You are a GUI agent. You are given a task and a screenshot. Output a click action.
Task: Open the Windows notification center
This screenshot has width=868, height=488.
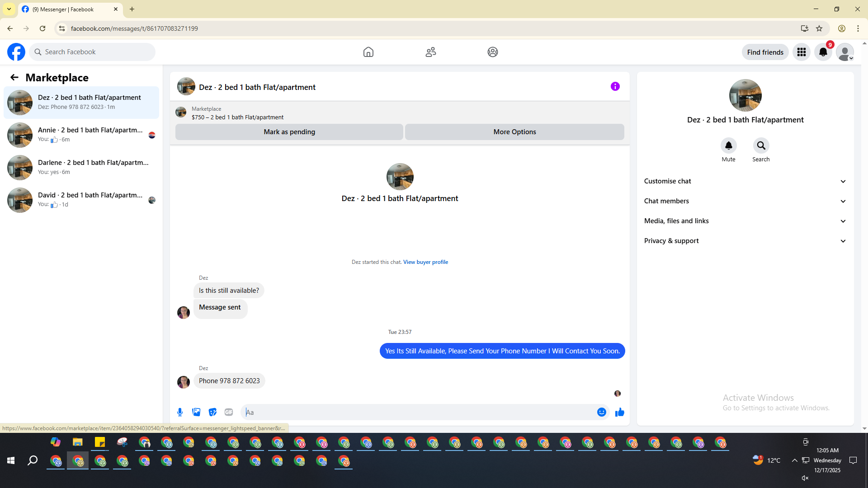(x=853, y=460)
